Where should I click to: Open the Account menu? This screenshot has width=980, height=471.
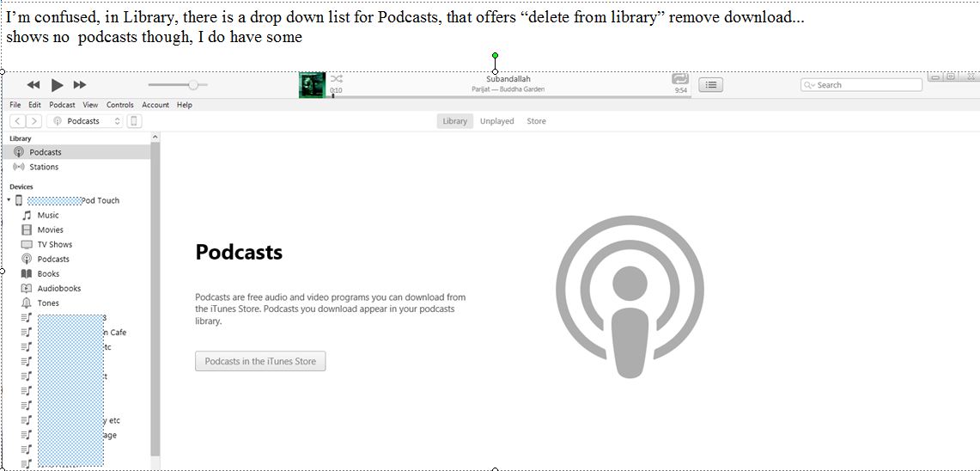pyautogui.click(x=155, y=105)
